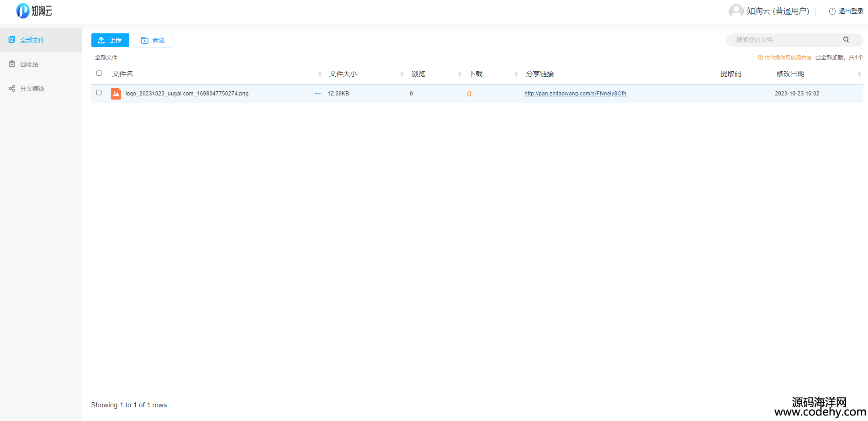Click the 上传 upload button
This screenshot has width=868, height=421.
[x=110, y=40]
